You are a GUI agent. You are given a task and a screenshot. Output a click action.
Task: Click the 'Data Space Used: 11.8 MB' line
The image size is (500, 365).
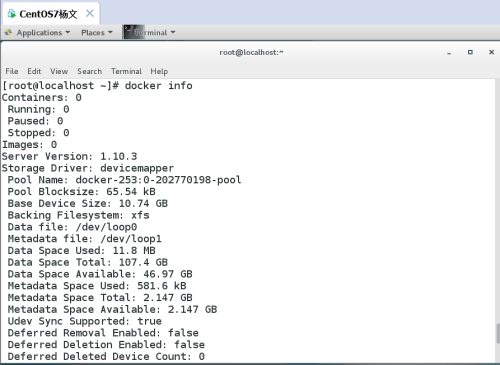click(82, 251)
